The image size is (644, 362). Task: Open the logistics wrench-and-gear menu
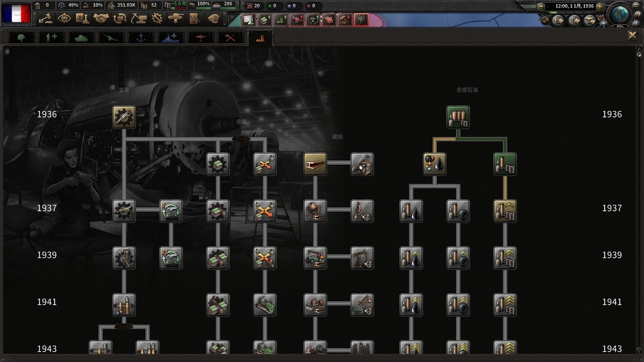157,19
